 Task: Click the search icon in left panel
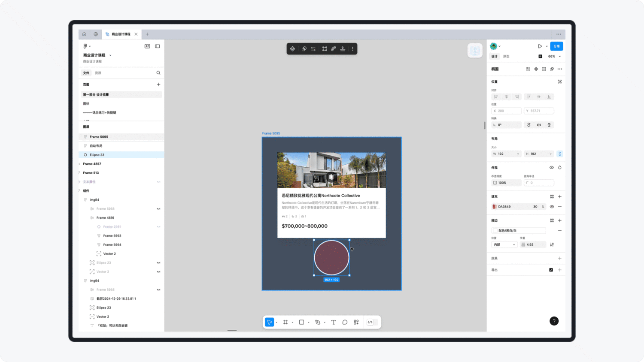(158, 73)
